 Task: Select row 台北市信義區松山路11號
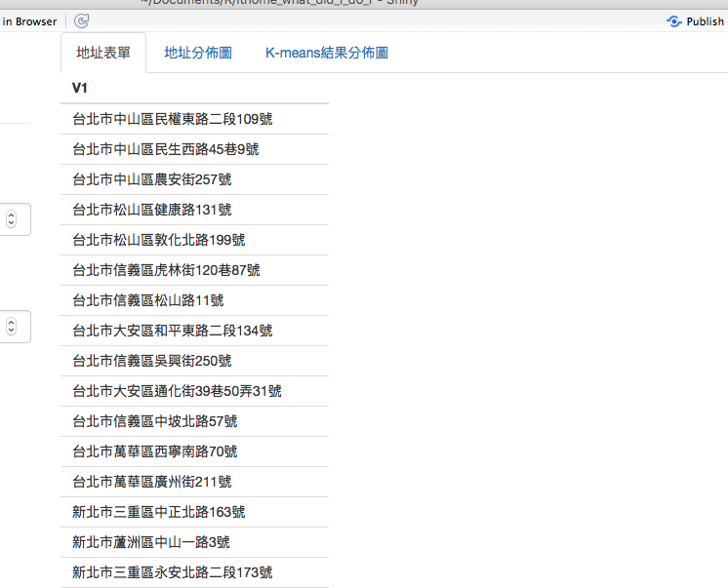point(194,300)
